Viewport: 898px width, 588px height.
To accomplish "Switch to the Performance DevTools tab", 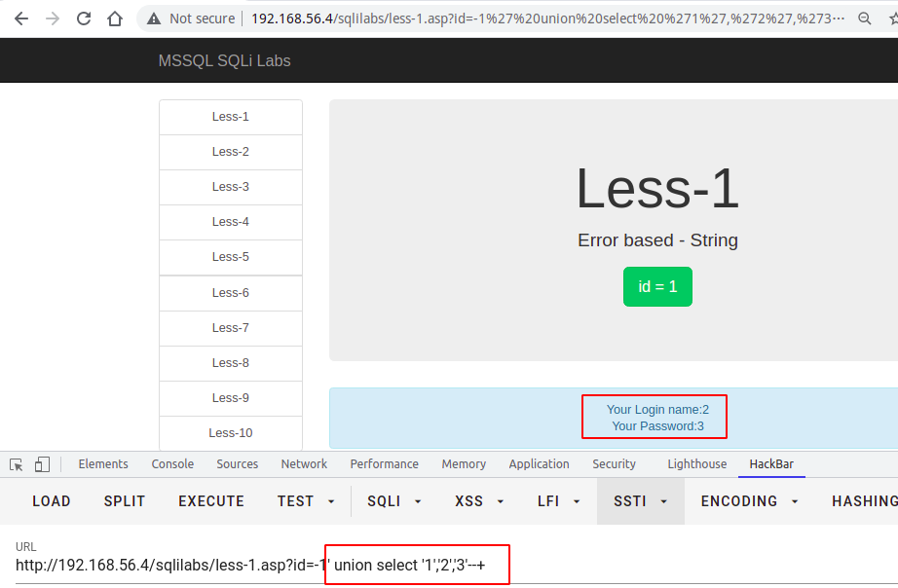I will click(385, 464).
